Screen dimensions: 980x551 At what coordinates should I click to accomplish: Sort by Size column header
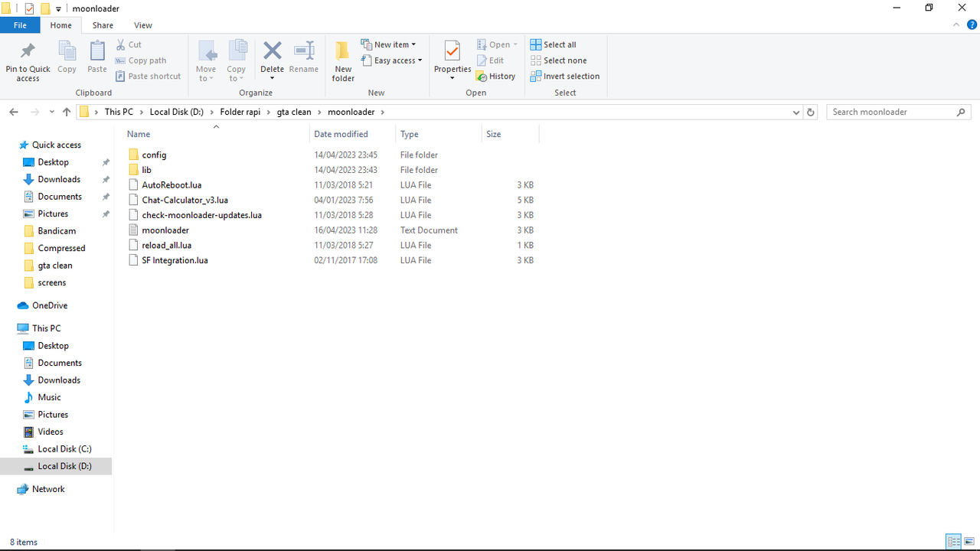pos(494,134)
